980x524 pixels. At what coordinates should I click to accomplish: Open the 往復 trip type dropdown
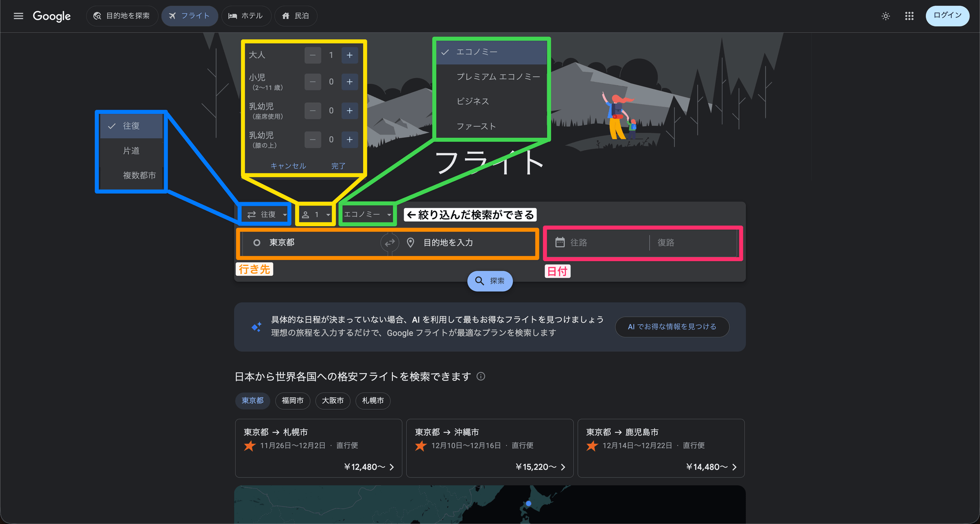point(267,215)
